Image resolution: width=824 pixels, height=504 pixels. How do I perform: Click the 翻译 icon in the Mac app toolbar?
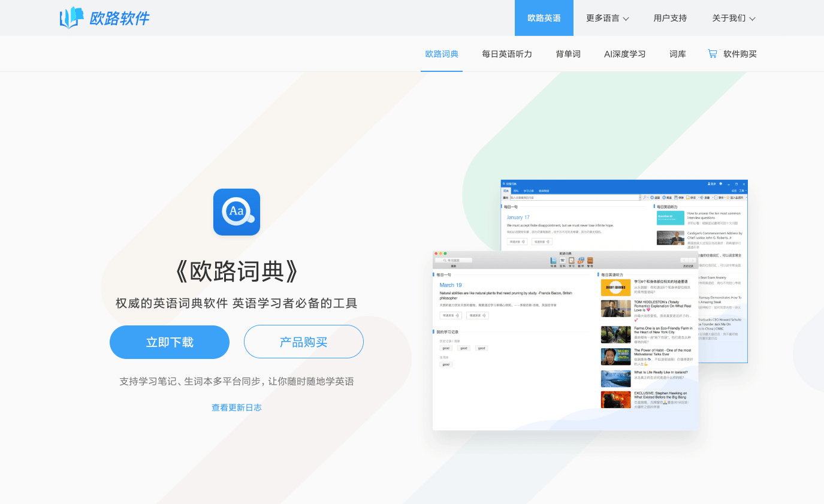point(581,261)
